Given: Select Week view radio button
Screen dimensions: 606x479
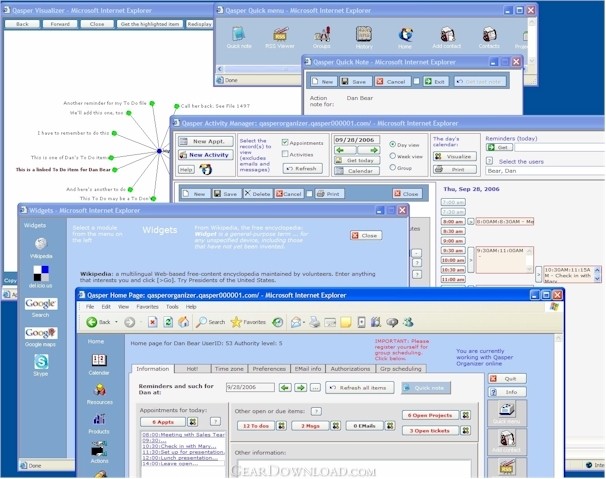Looking at the screenshot, I should point(393,156).
